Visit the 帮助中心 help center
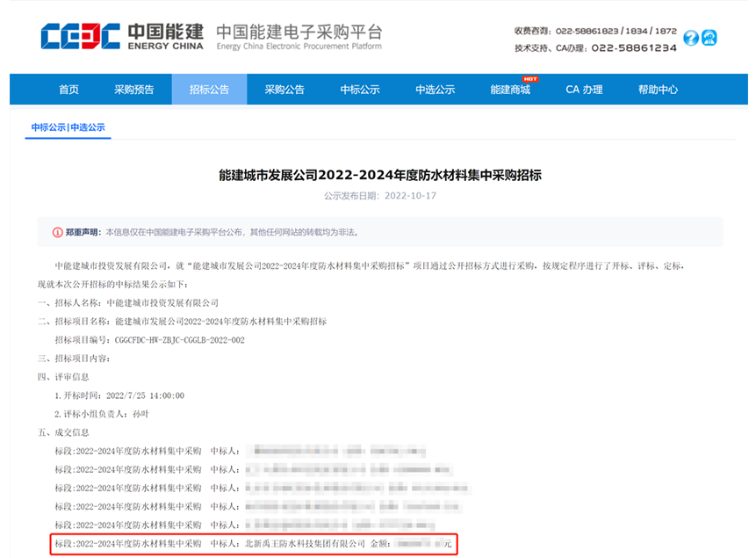This screenshot has width=756, height=558. click(659, 90)
